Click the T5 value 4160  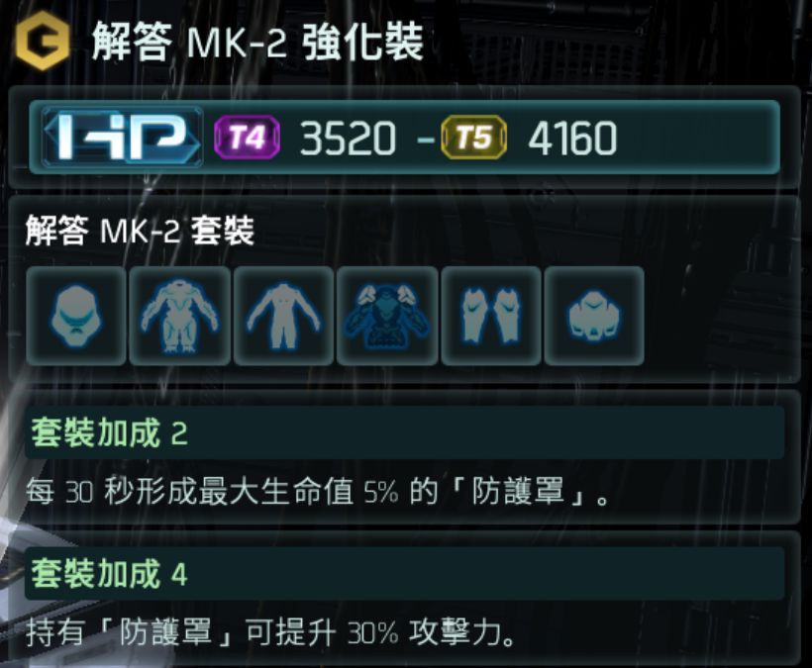[572, 139]
